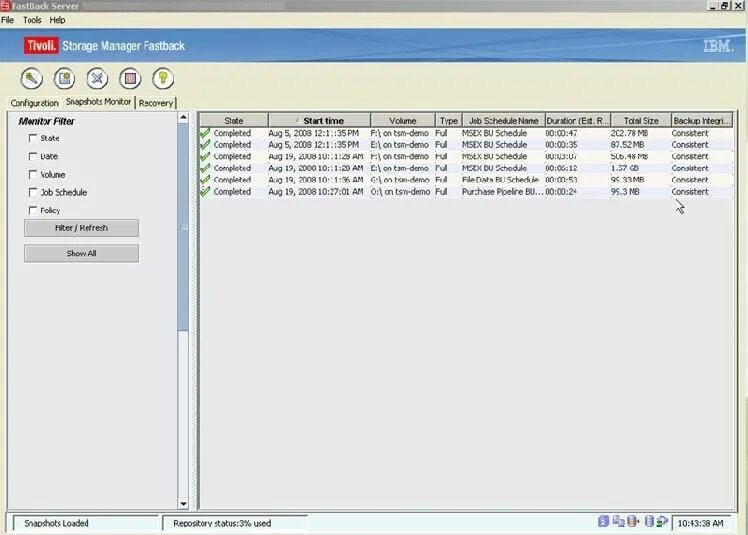
Task: Click the filter panel scroll up arrow
Action: coord(183,117)
